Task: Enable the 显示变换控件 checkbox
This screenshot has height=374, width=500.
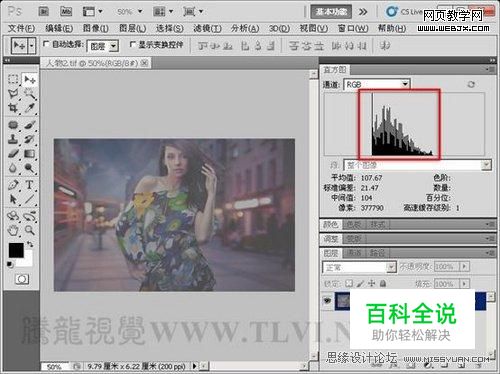Action: pos(132,44)
